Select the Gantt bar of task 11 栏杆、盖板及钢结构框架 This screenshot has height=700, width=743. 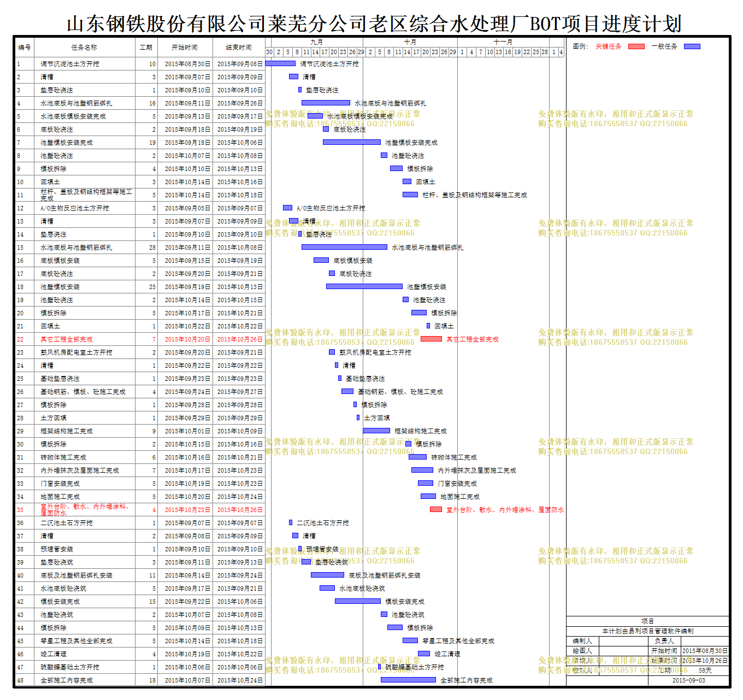coord(410,195)
